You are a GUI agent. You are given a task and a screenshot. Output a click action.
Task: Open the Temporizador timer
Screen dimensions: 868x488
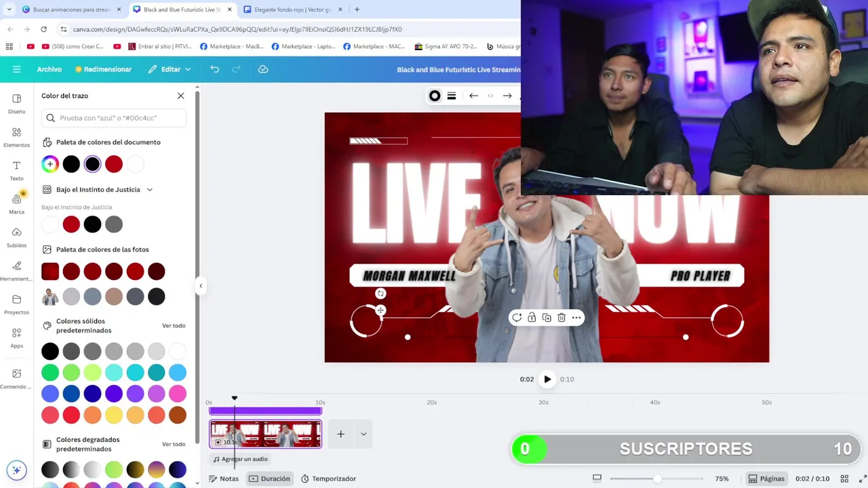[328, 479]
